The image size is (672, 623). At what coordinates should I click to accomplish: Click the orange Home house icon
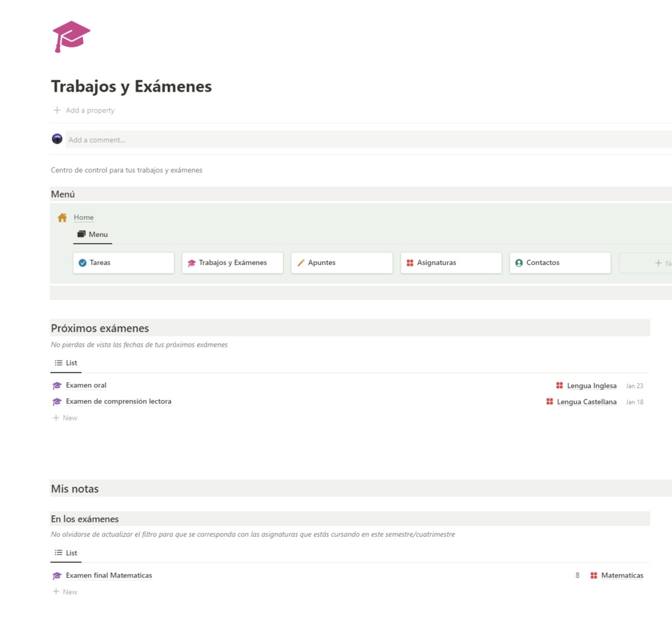tap(62, 217)
